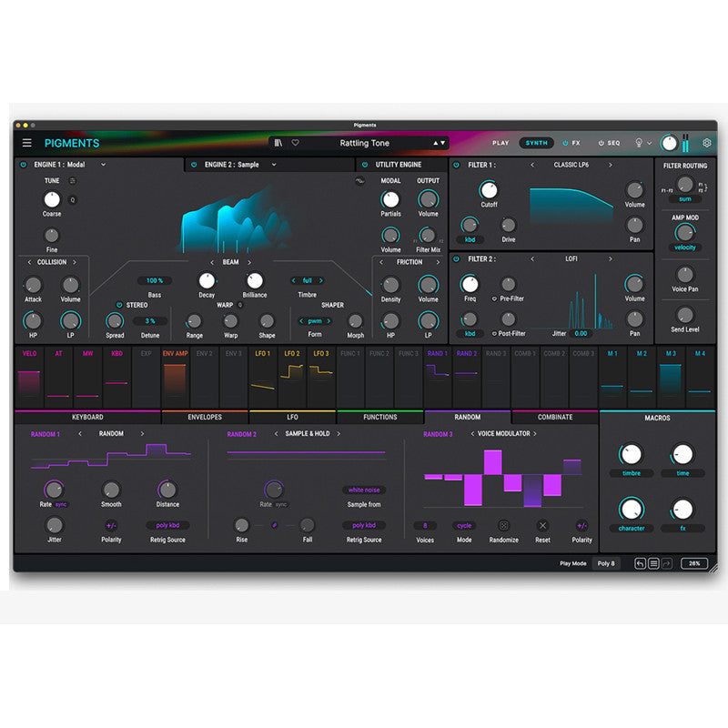Switch to the Combinate tab

click(x=555, y=418)
